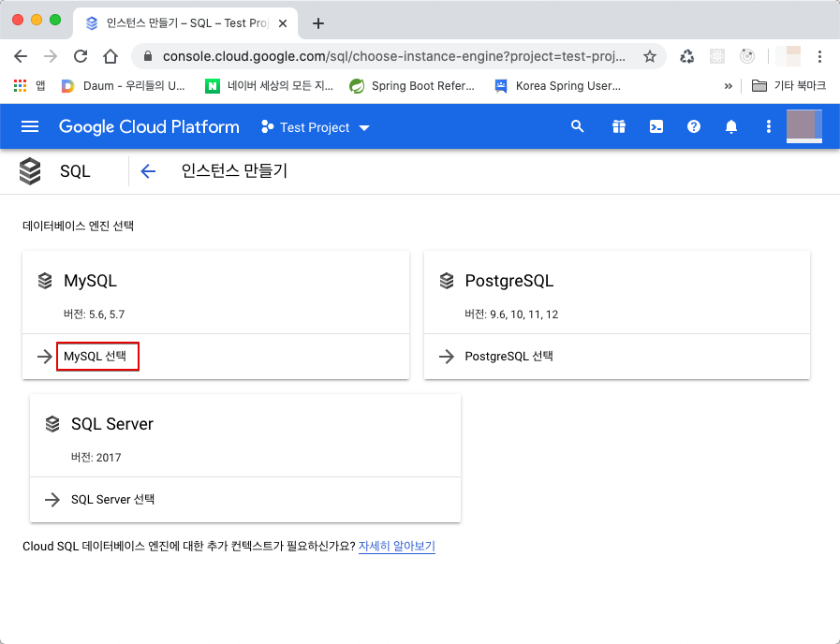The height and width of the screenshot is (644, 840).
Task: Click the 인스턴스 만들기 page title
Action: 234,170
